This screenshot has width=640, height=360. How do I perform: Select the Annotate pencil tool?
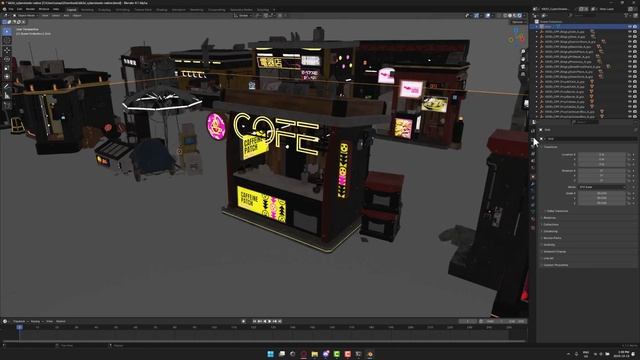pos(7,86)
